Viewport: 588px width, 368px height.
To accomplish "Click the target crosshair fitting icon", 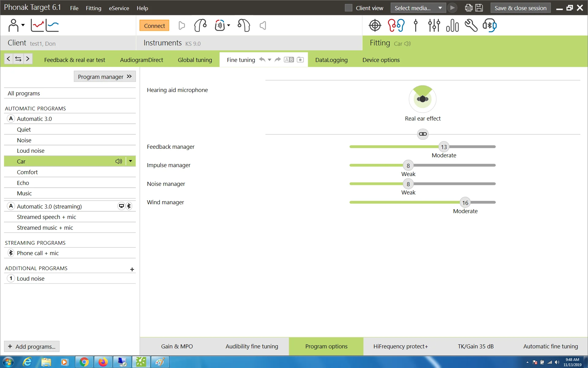I will click(x=375, y=25).
